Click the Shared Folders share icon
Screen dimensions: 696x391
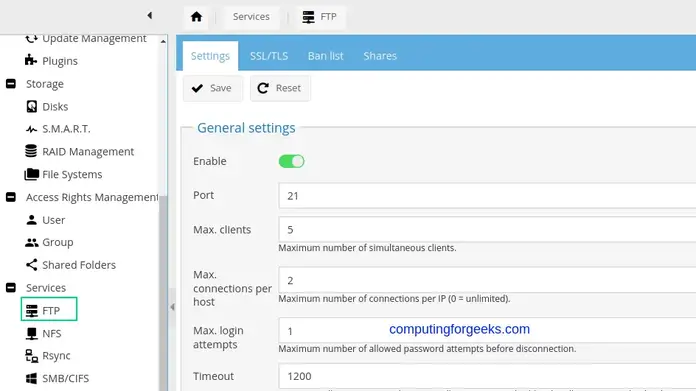(x=32, y=265)
